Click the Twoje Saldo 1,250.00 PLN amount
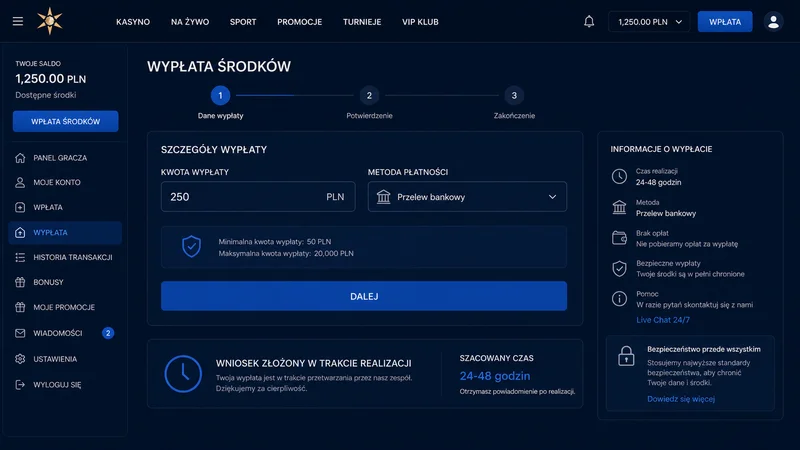800x450 pixels. 51,79
